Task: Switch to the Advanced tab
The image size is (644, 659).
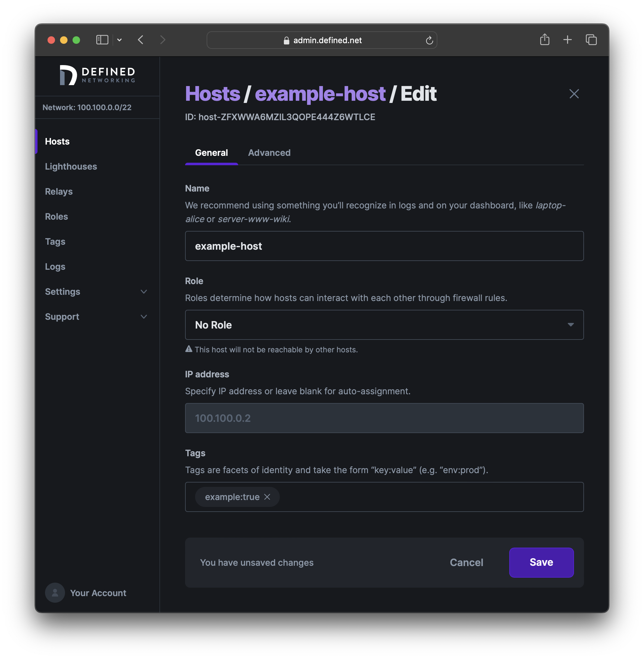Action: tap(269, 153)
